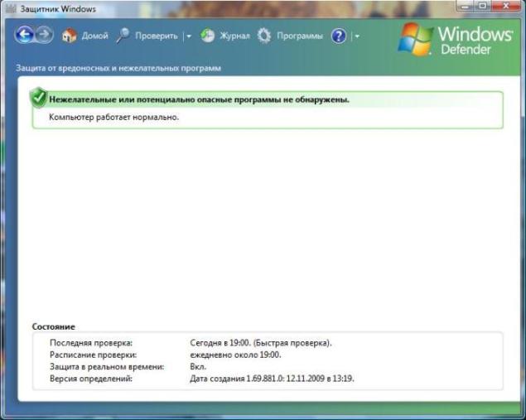This screenshot has height=420, width=526.
Task: Open the Домой house icon
Action: 69,36
